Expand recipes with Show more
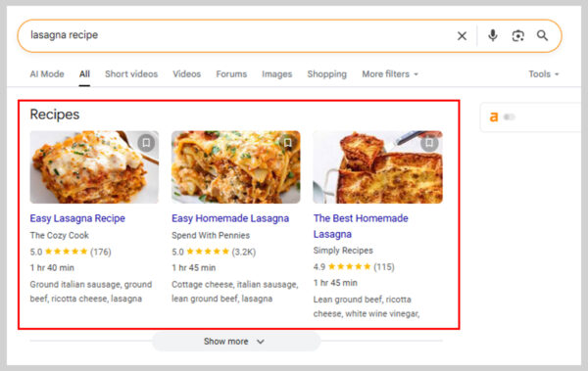Viewport: 588px width, 371px height. [x=236, y=342]
